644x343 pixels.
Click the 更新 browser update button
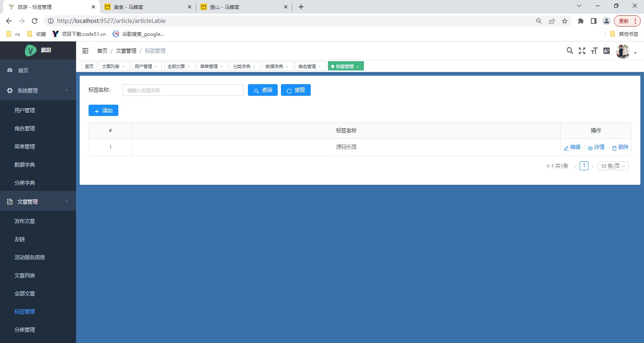pyautogui.click(x=627, y=21)
